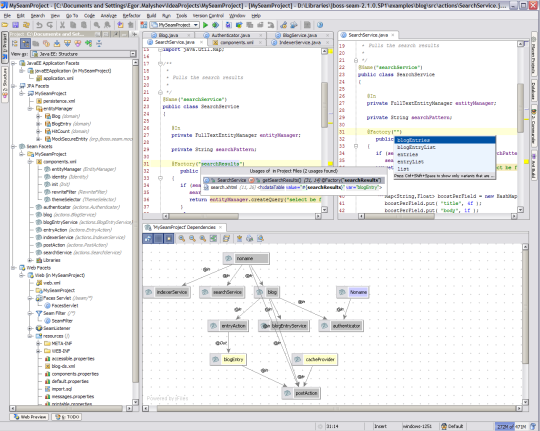
Task: Click the Undo toolbar icon
Action: tap(39, 25)
